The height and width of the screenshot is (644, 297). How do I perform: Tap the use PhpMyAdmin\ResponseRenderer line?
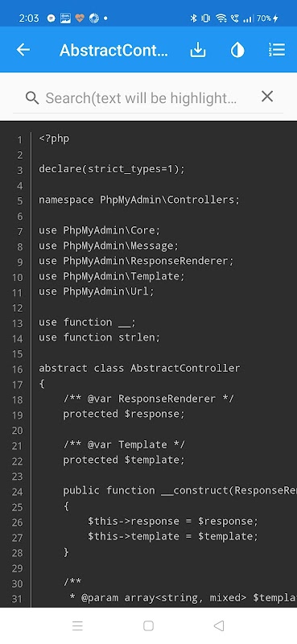[x=136, y=261]
